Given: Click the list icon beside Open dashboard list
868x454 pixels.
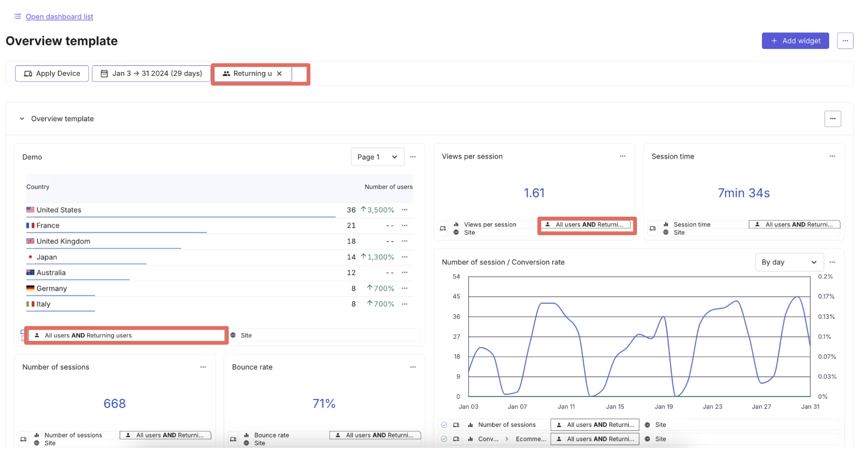Looking at the screenshot, I should [x=18, y=16].
